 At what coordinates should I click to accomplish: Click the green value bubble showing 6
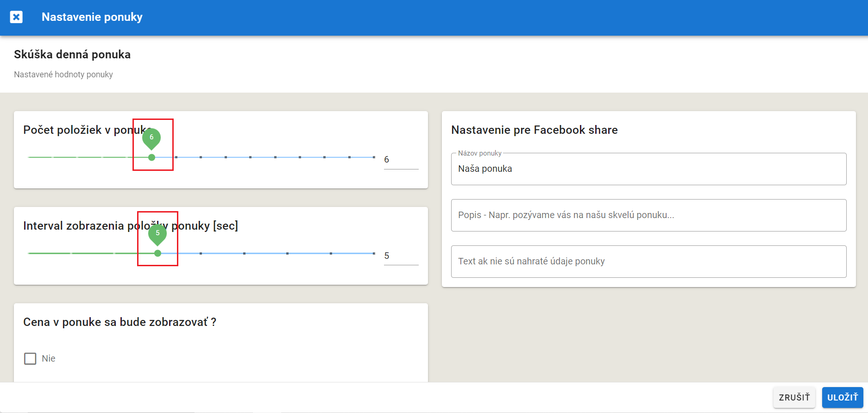point(151,138)
